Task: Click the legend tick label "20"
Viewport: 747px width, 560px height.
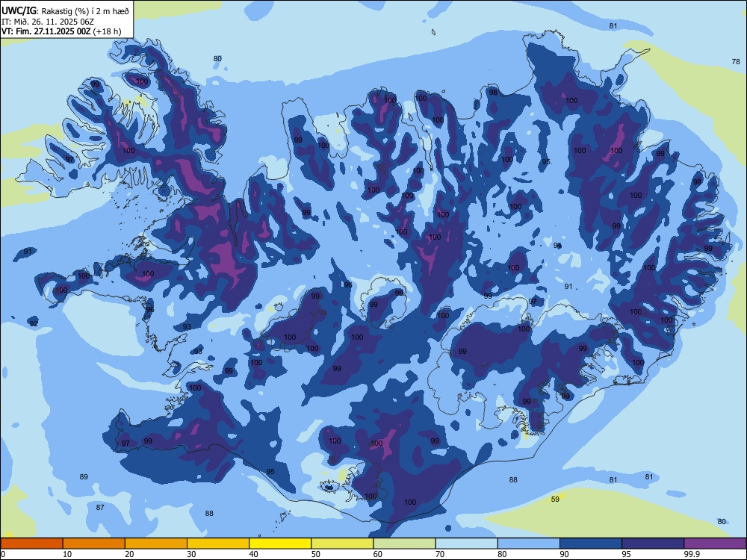Action: click(129, 554)
